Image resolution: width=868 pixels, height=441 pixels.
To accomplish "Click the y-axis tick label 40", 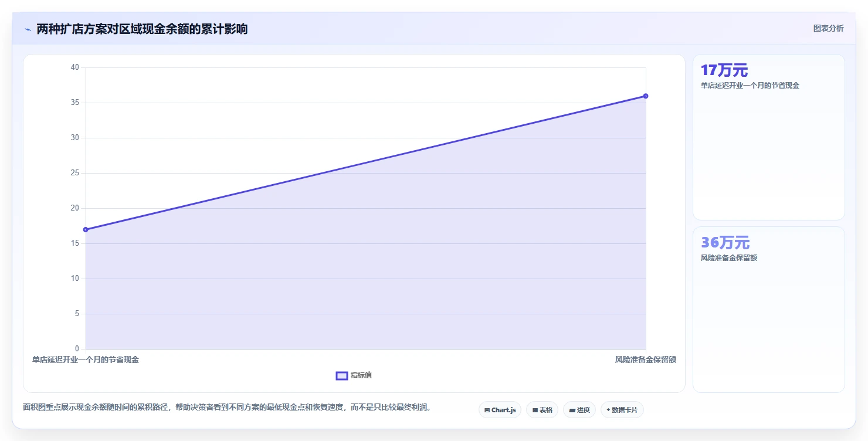I will pyautogui.click(x=74, y=67).
